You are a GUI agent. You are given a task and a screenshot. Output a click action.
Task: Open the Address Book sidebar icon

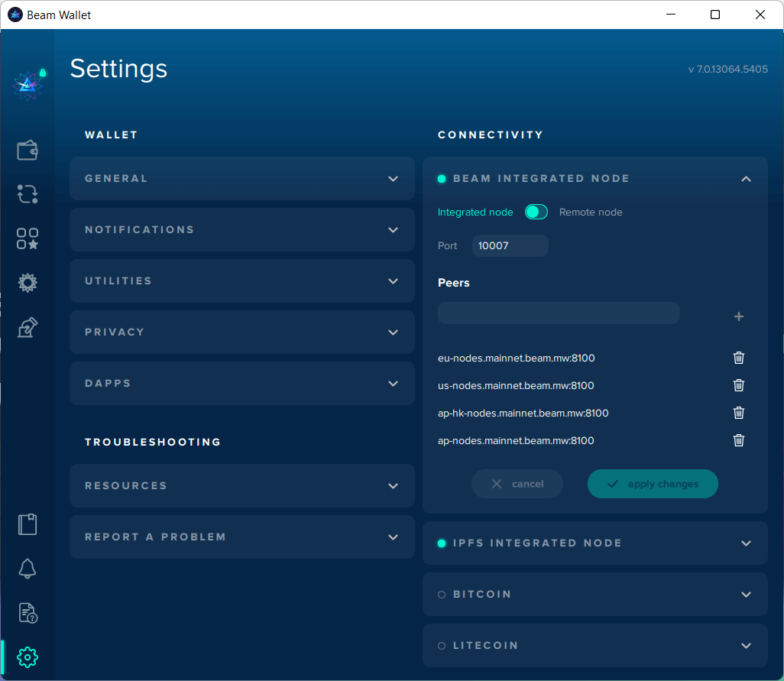pyautogui.click(x=28, y=524)
